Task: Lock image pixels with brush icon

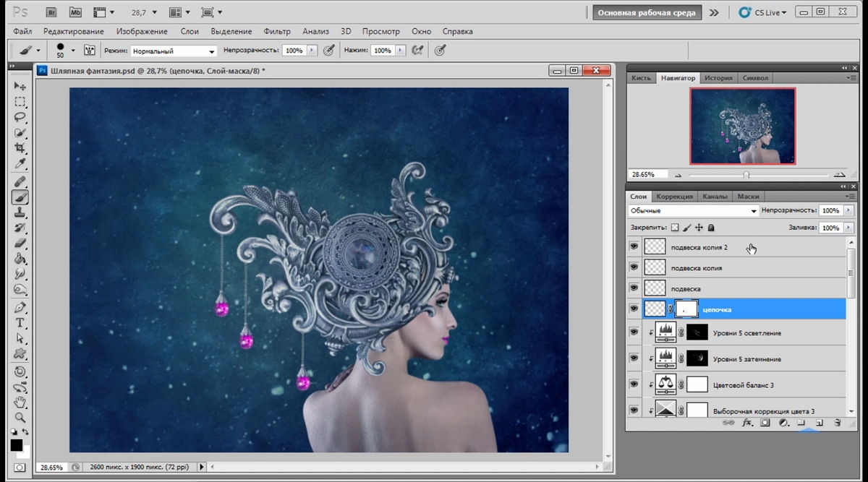Action: coord(687,228)
